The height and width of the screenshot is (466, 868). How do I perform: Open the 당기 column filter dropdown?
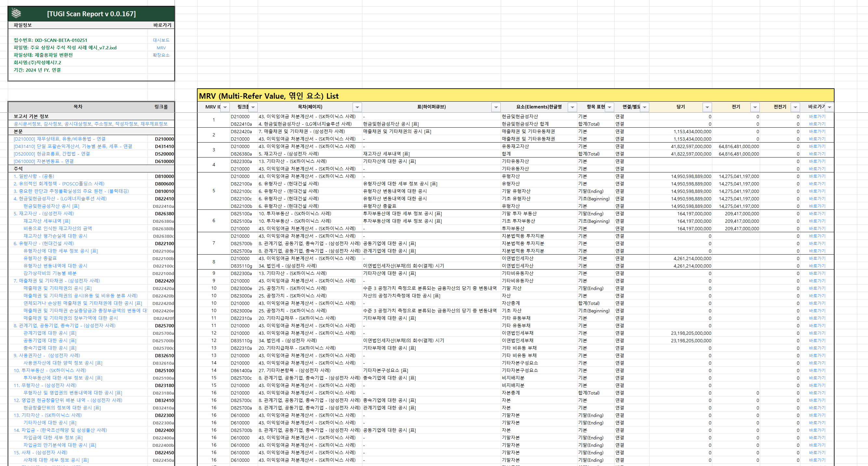tap(707, 107)
